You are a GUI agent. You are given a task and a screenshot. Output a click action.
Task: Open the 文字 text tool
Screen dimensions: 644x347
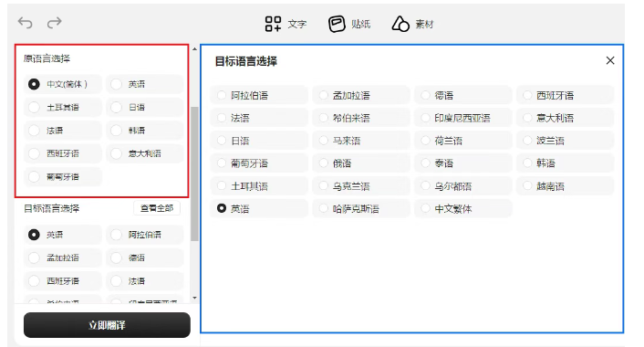(286, 24)
